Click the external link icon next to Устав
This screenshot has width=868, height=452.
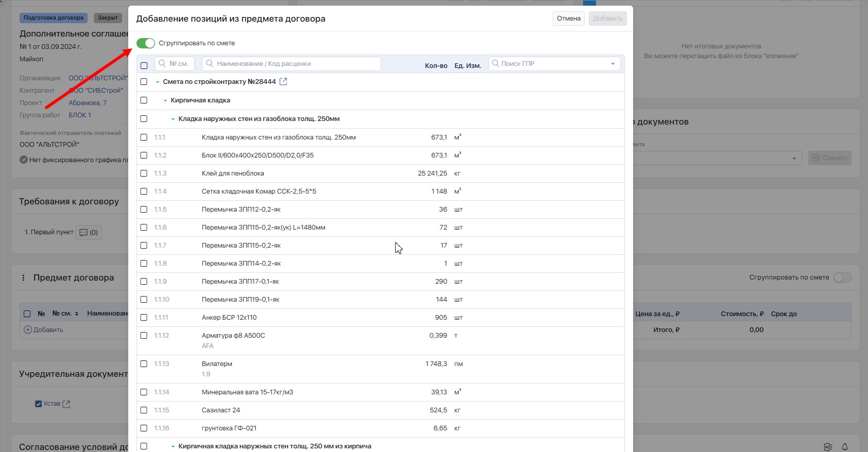[x=66, y=404]
